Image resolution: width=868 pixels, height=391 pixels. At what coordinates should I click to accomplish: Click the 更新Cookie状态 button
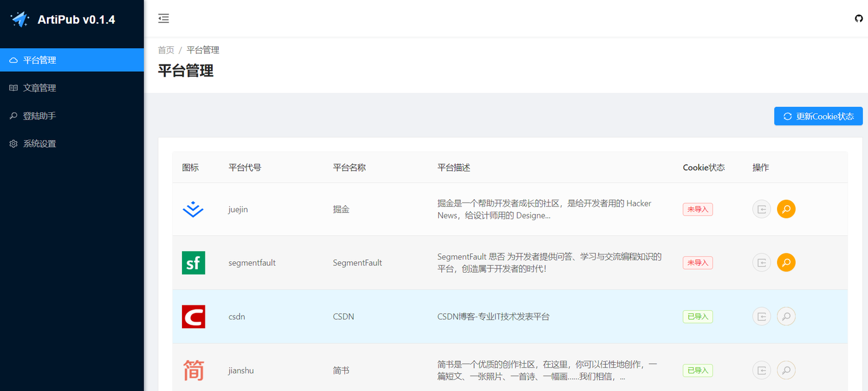(818, 116)
